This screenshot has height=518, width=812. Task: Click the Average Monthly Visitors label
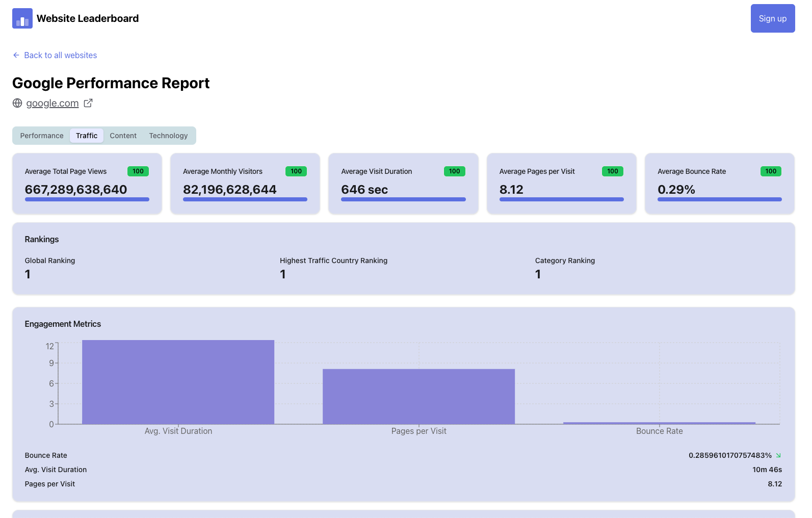pos(223,171)
